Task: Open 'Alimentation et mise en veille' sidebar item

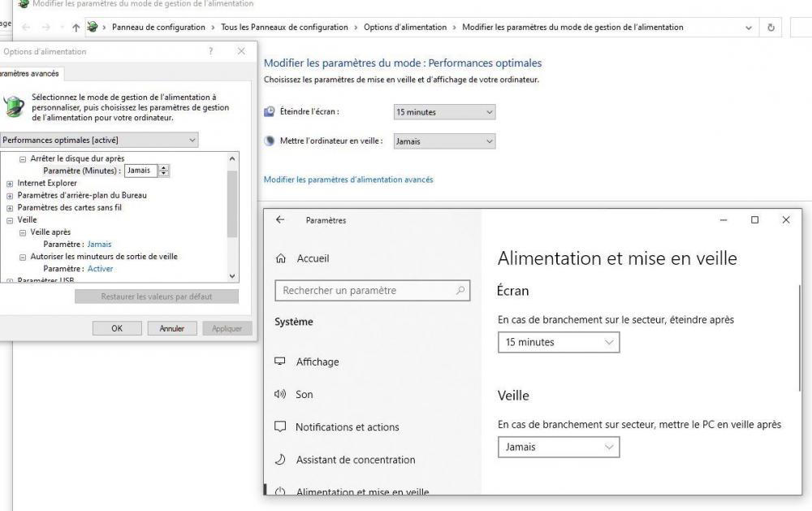Action: [x=352, y=492]
